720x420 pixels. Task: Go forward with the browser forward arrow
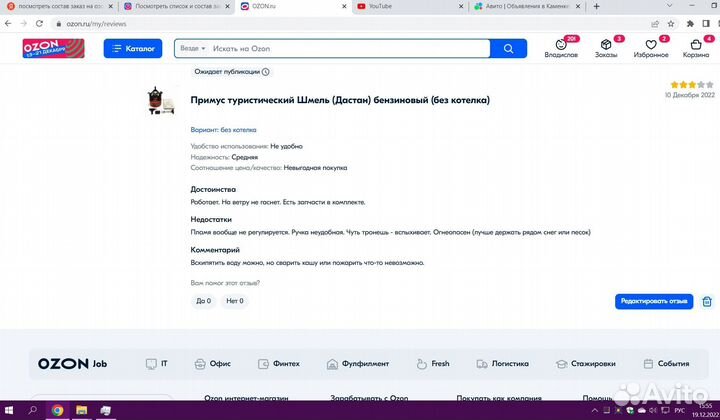point(23,23)
